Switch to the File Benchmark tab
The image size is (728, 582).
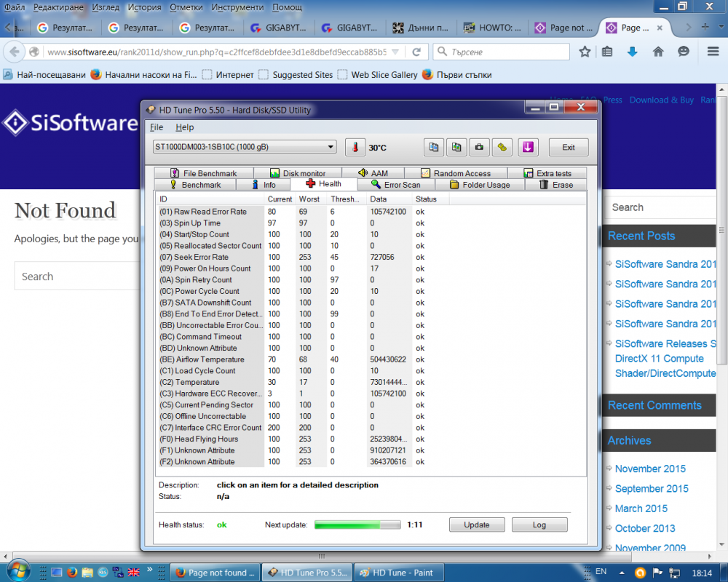(204, 173)
